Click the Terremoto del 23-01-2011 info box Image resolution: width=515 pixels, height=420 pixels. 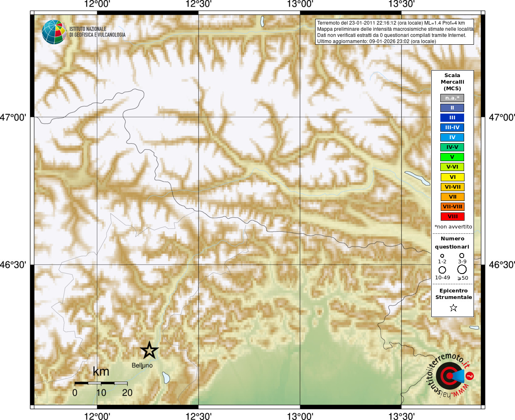(394, 32)
